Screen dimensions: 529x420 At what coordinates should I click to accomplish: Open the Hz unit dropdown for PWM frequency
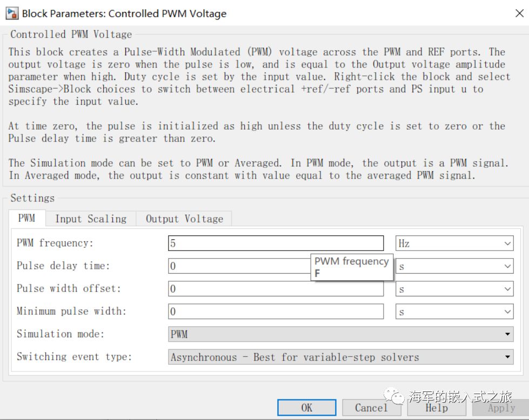(454, 243)
